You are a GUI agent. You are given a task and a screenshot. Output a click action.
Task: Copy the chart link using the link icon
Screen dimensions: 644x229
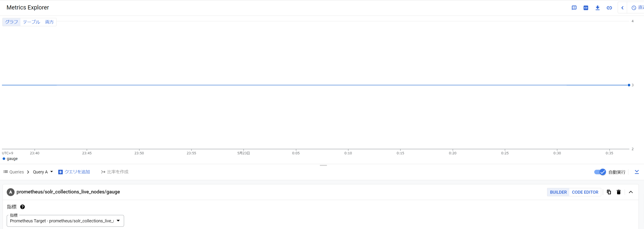coord(609,8)
